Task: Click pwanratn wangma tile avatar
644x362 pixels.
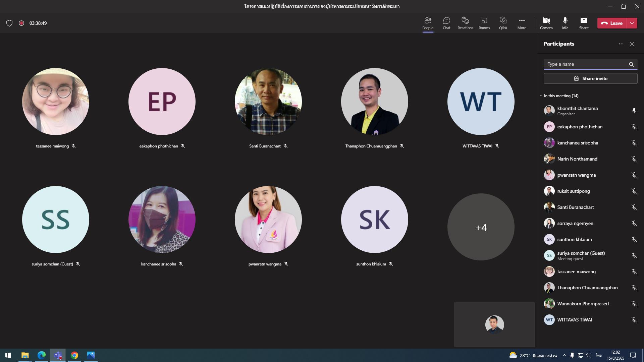Action: click(x=268, y=220)
